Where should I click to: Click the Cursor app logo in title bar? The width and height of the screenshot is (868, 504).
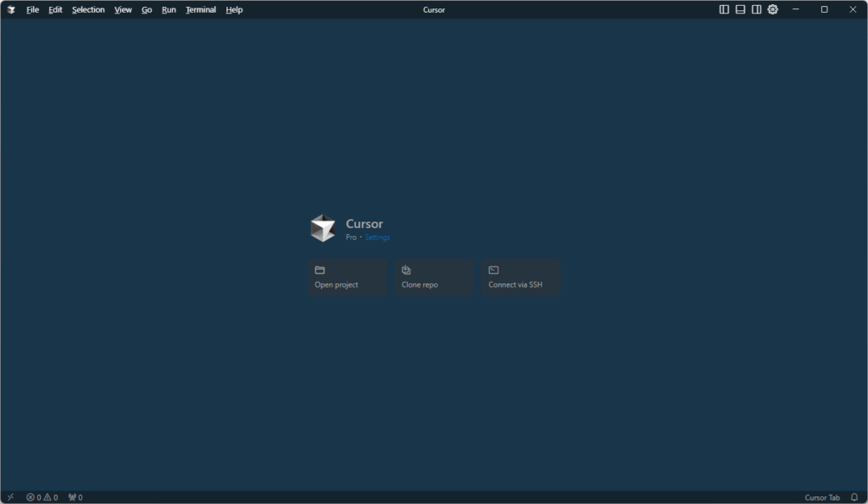coord(10,9)
